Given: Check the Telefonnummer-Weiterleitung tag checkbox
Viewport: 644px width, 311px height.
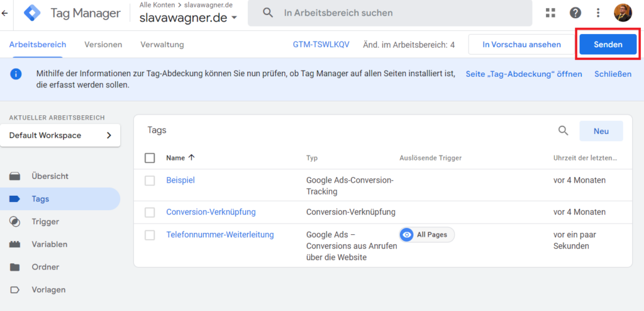Looking at the screenshot, I should (150, 235).
